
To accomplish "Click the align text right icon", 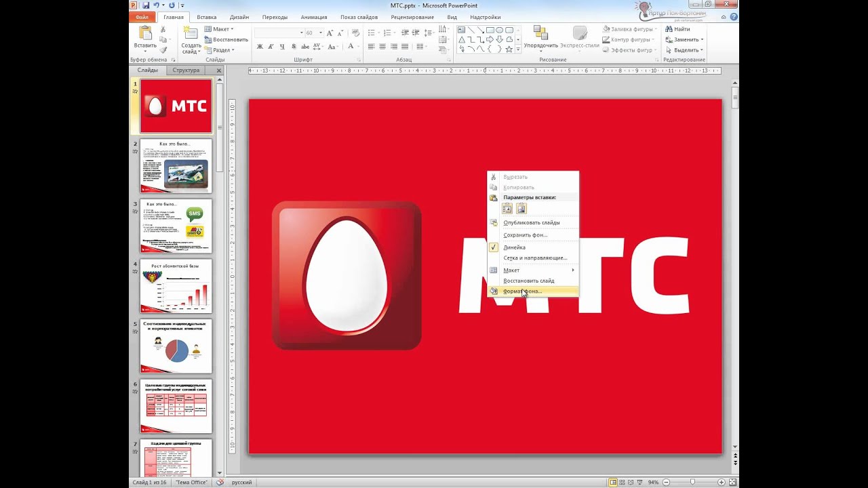I will [x=394, y=47].
